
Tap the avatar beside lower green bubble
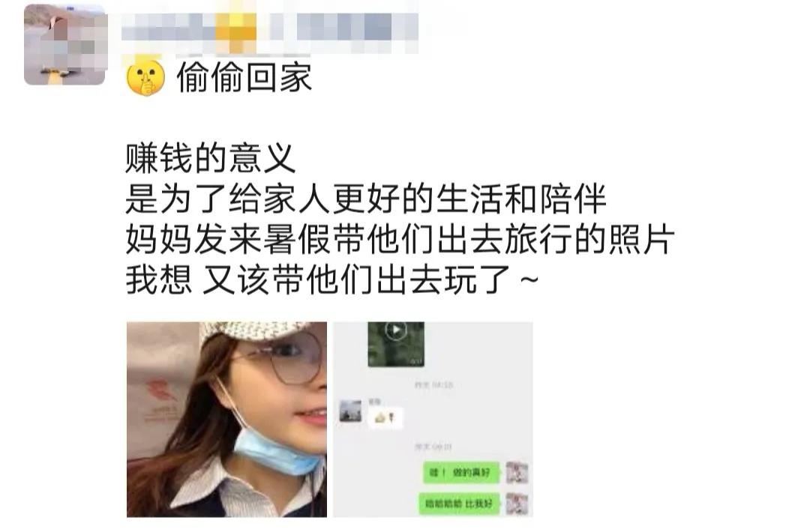tap(517, 504)
